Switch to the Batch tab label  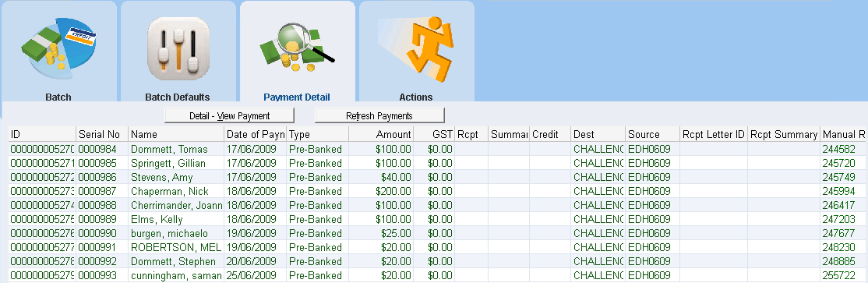click(58, 97)
